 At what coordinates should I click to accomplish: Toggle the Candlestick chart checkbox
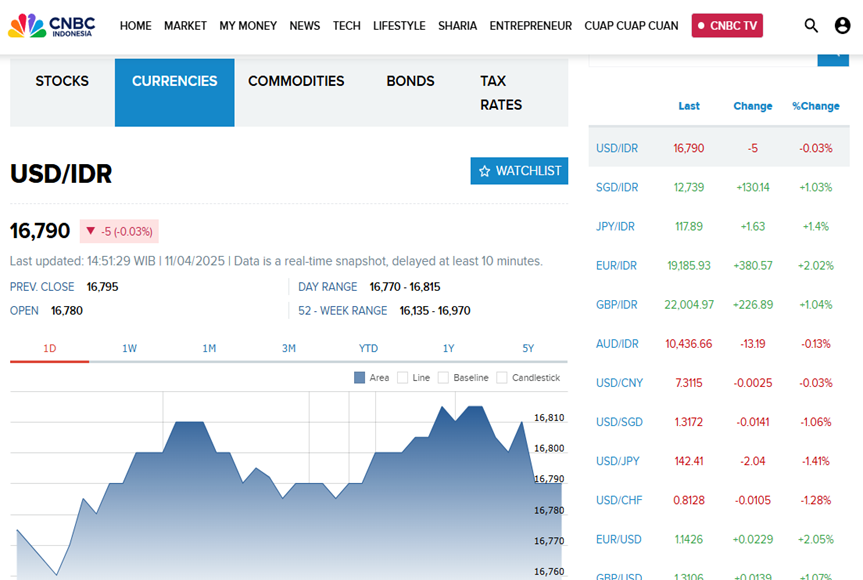(502, 378)
